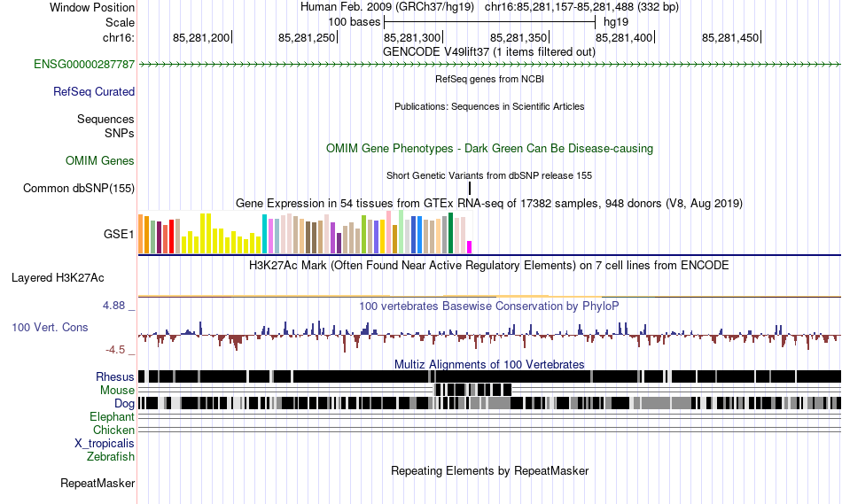Click the RefSeq Curated track label

click(x=94, y=92)
